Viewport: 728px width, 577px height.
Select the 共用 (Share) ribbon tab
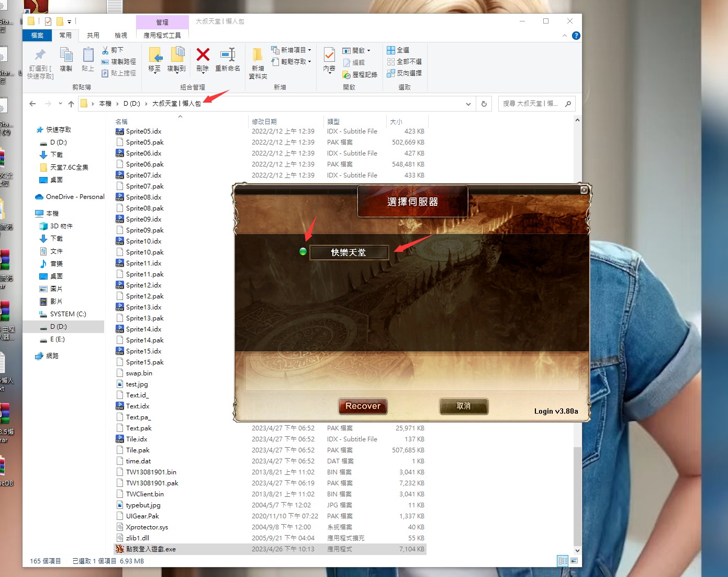(x=93, y=36)
